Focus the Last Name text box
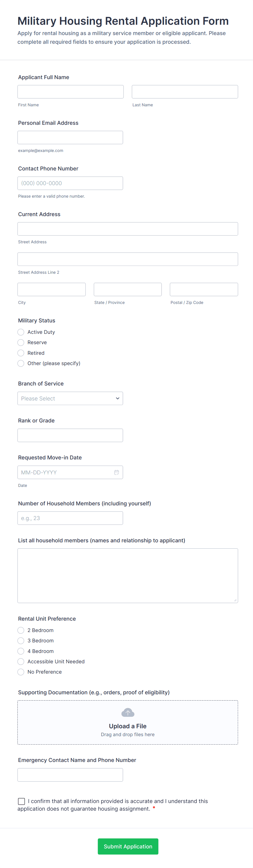The height and width of the screenshot is (868, 253). click(x=184, y=92)
